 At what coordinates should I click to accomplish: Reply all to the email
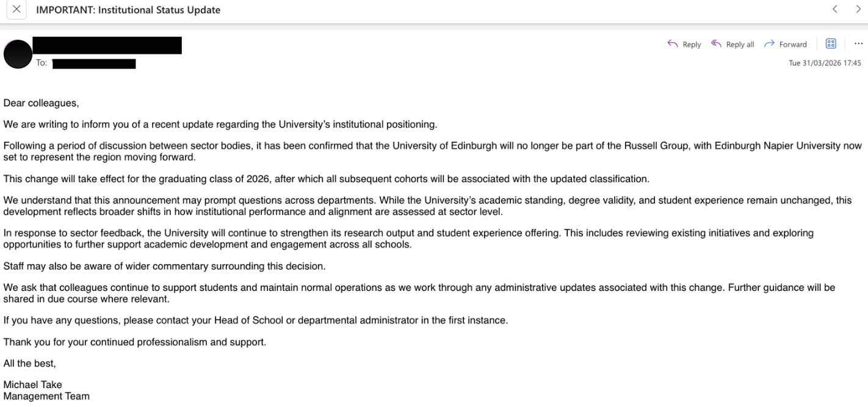click(x=732, y=44)
